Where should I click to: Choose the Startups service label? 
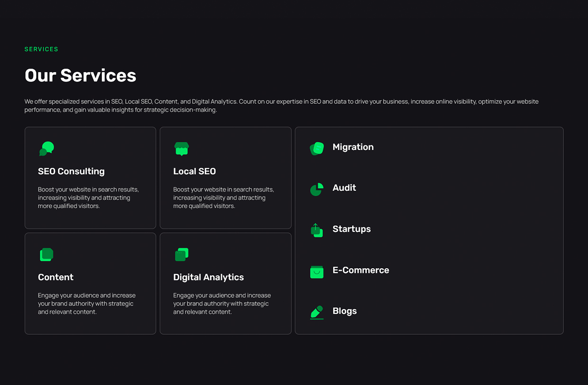click(351, 229)
